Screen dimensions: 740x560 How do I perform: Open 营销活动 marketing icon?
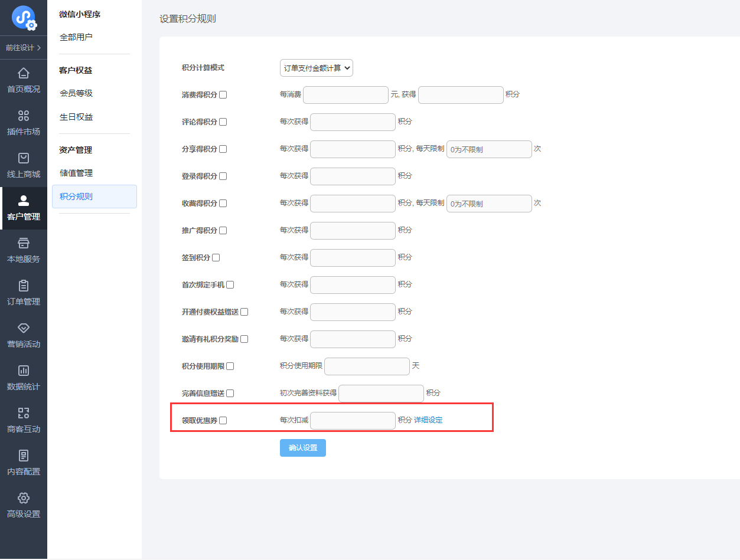click(x=24, y=328)
